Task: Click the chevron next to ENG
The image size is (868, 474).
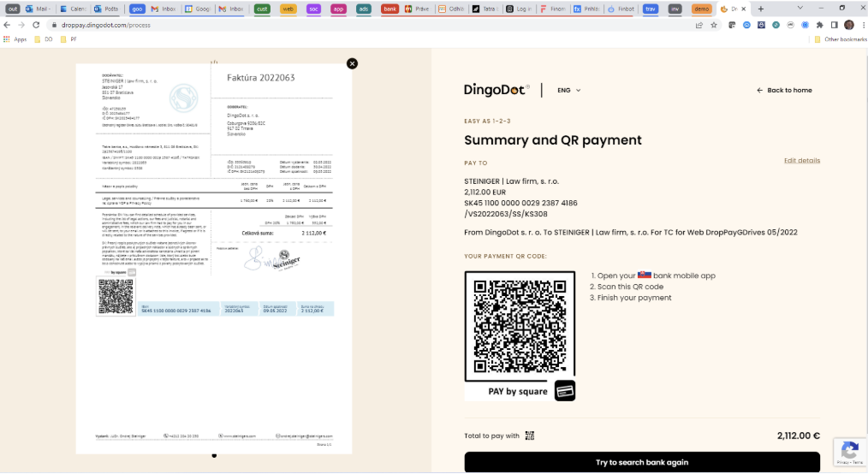Action: point(579,90)
